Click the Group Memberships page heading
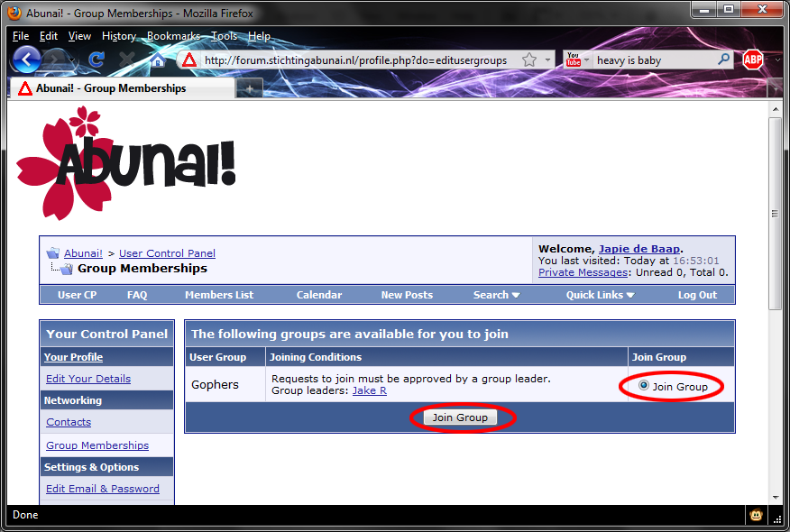 [x=142, y=269]
